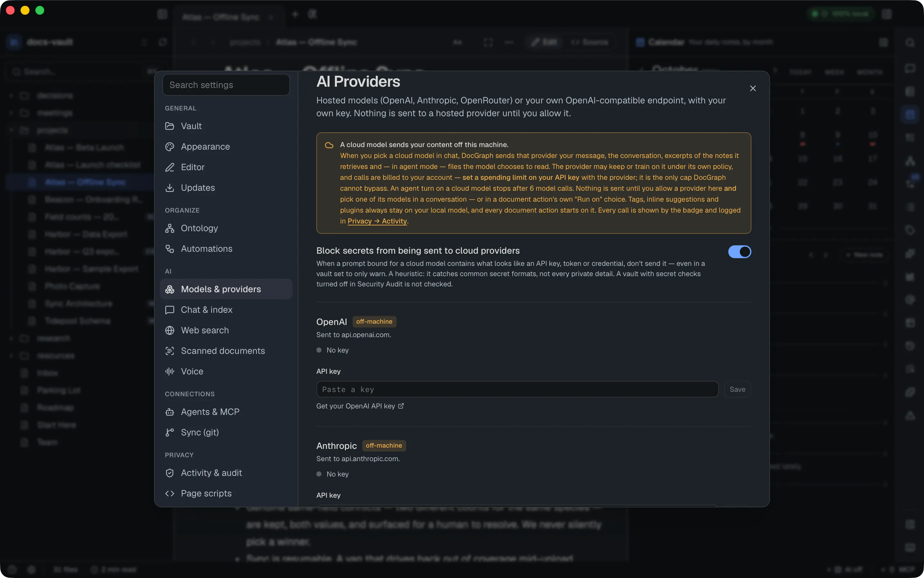Click the 'No key' status under Anthropic
924x578 pixels.
333,474
